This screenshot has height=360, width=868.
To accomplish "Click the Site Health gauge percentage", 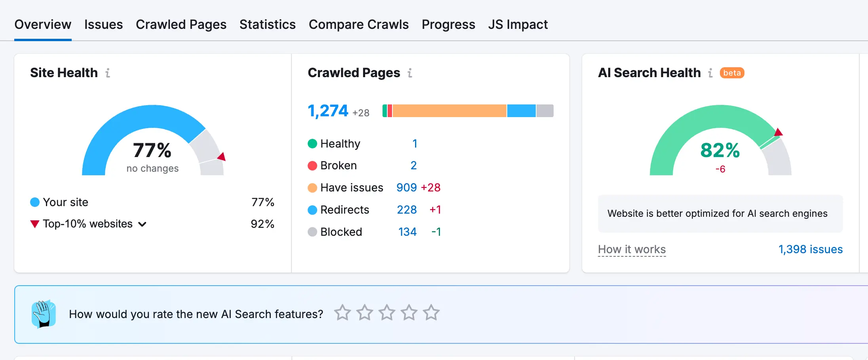I will (x=152, y=151).
